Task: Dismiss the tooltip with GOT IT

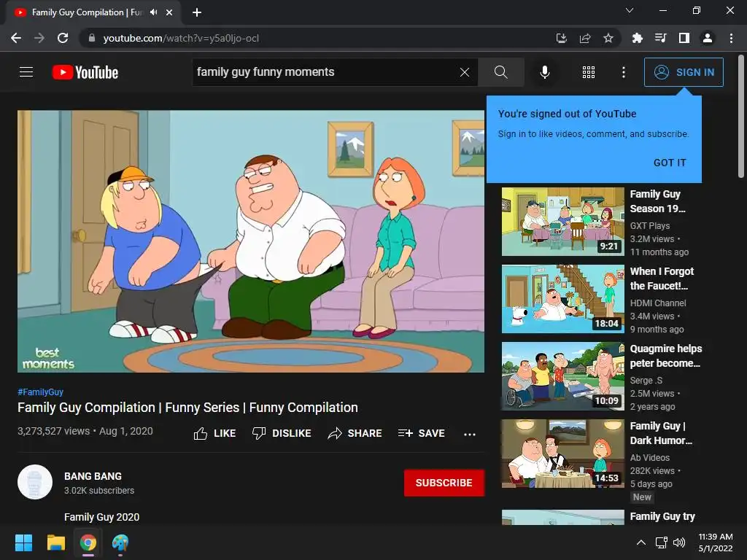Action: tap(670, 163)
